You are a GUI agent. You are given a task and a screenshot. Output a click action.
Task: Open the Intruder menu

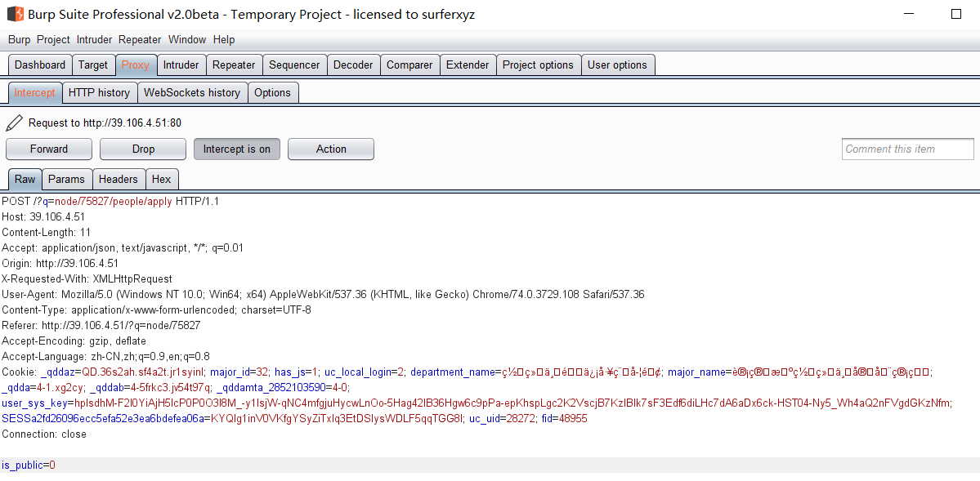[x=94, y=40]
